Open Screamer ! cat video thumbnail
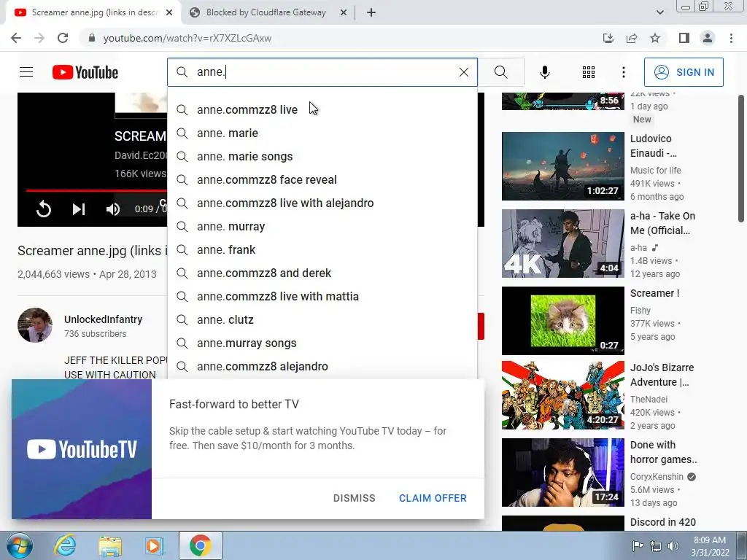Viewport: 747px width, 560px height. pyautogui.click(x=562, y=321)
